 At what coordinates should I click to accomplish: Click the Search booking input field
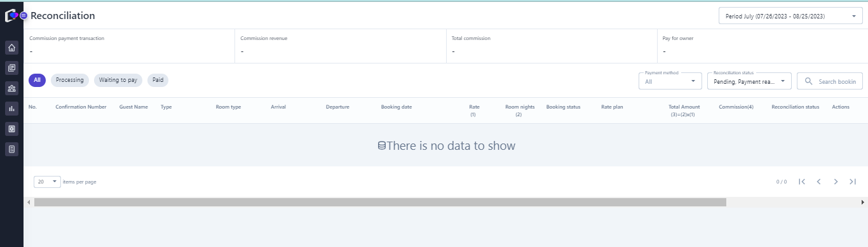[x=830, y=81]
